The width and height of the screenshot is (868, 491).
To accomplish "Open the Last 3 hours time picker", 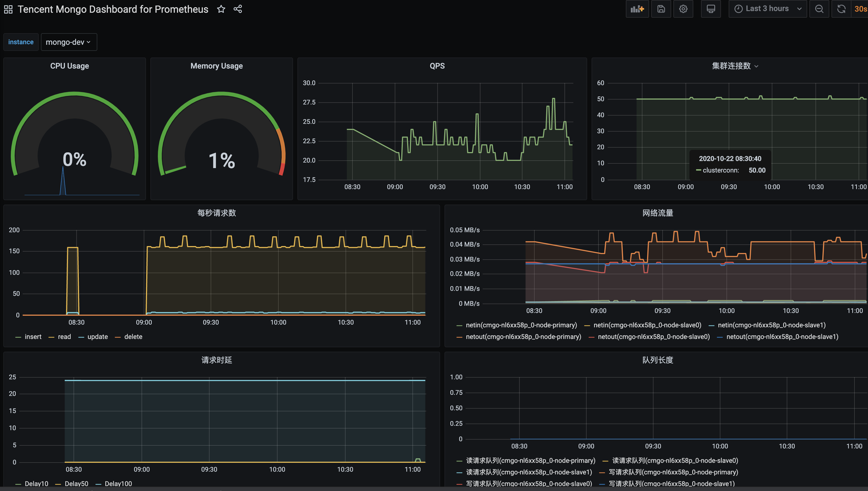I will 767,9.
